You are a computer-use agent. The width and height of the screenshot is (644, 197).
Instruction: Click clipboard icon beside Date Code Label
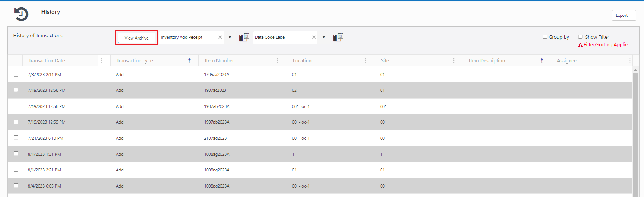click(338, 37)
